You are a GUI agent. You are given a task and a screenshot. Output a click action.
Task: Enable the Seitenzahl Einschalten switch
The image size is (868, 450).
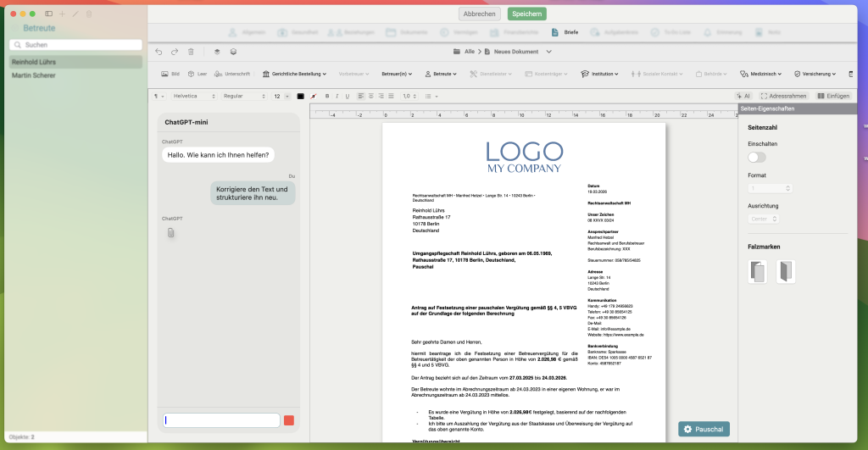(756, 157)
